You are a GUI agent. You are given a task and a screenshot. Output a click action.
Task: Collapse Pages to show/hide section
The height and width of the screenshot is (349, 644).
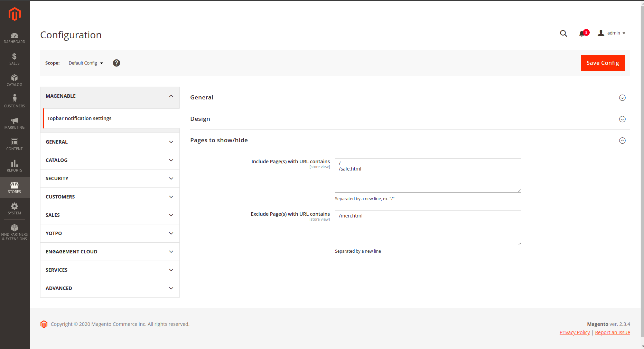pos(410,140)
